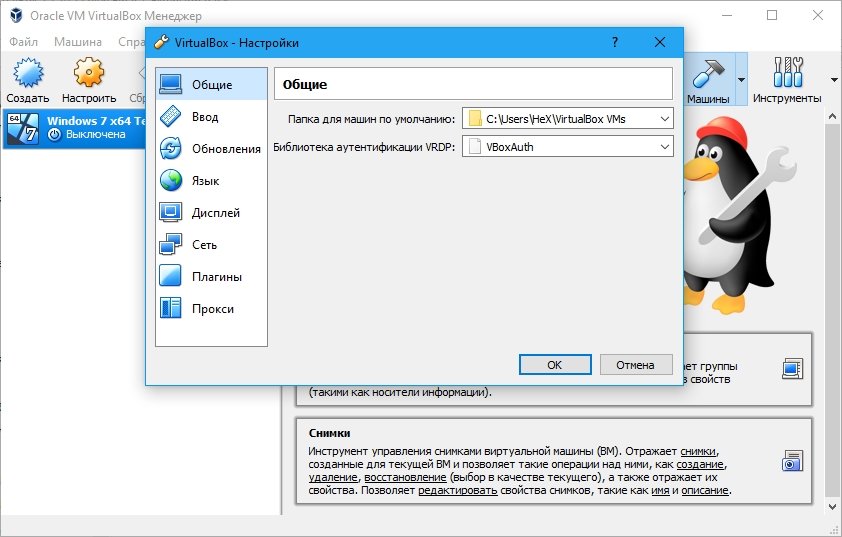
Task: Click the Снимки heading text
Action: [329, 433]
